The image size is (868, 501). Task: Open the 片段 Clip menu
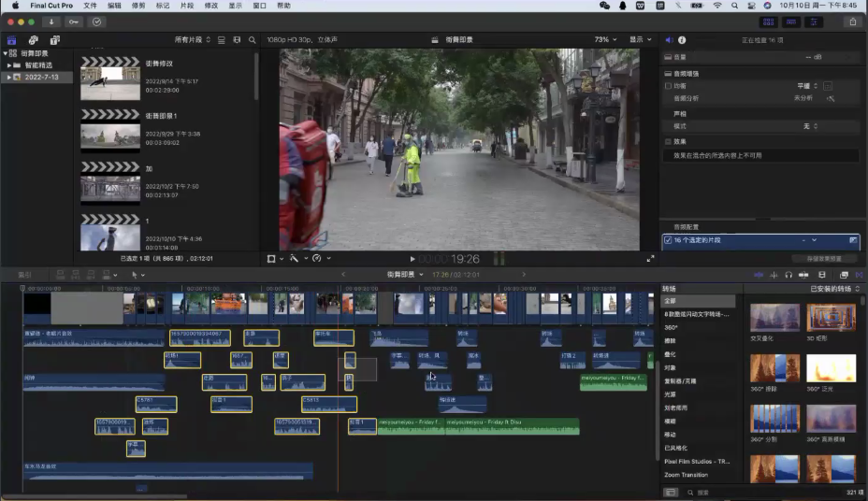click(x=187, y=6)
